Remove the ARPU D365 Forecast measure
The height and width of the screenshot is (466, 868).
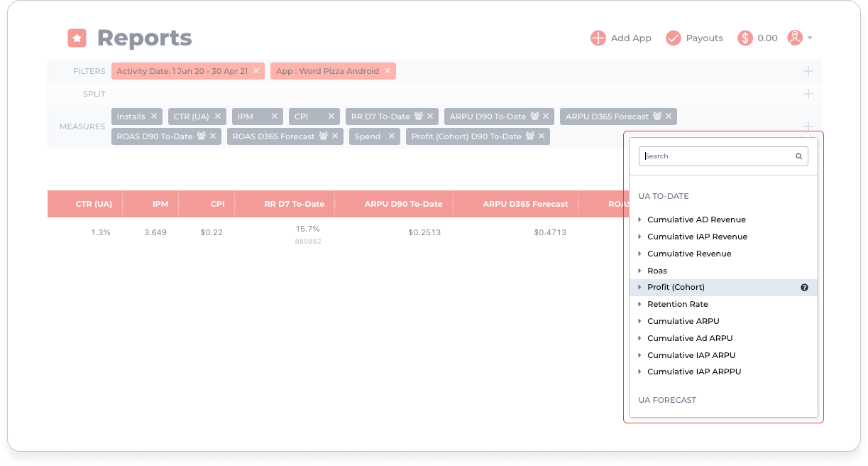(669, 116)
